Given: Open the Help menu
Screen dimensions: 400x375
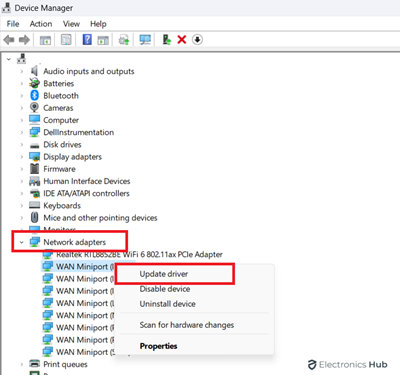Looking at the screenshot, I should [x=98, y=24].
